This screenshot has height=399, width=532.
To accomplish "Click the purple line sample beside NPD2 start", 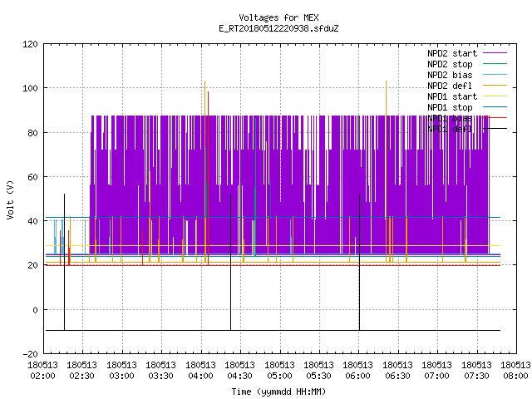I will 495,53.
